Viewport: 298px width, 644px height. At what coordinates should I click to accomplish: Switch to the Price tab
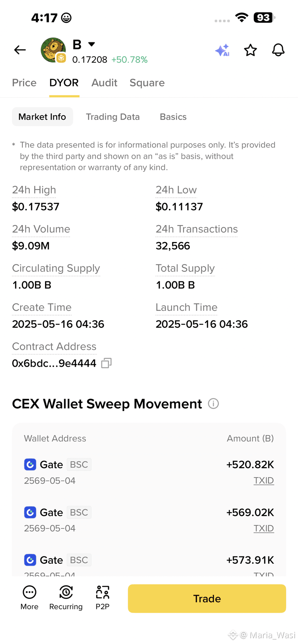coord(24,83)
